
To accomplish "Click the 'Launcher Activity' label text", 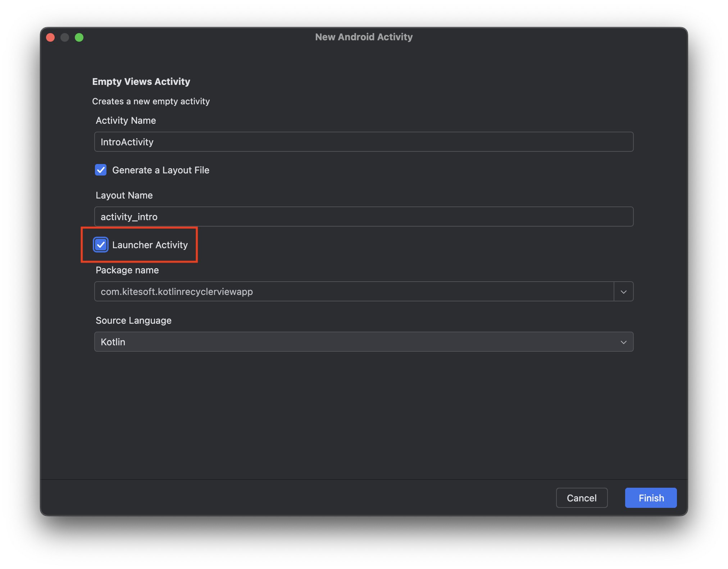I will [150, 245].
